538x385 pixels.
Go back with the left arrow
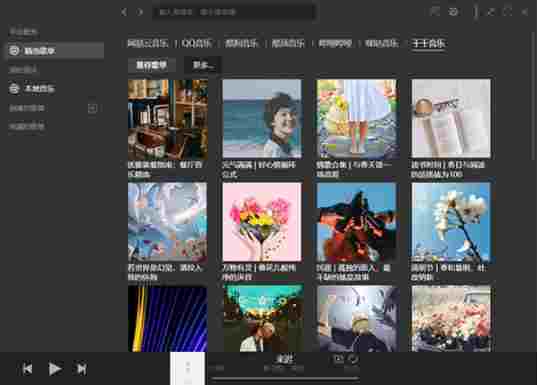124,12
